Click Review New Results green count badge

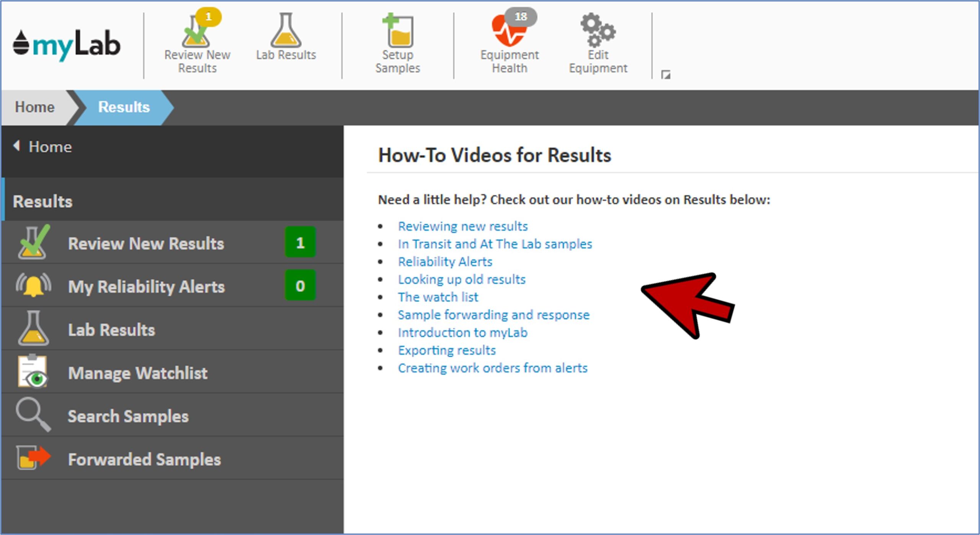pyautogui.click(x=300, y=243)
